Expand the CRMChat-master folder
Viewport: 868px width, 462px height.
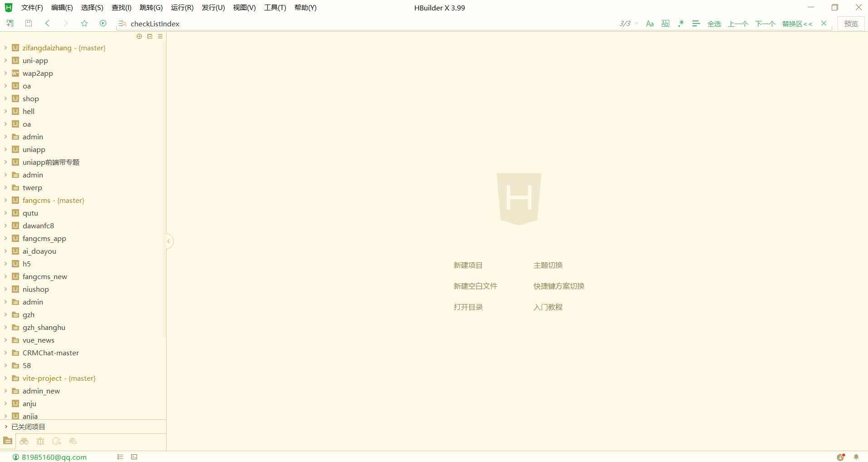click(5, 353)
